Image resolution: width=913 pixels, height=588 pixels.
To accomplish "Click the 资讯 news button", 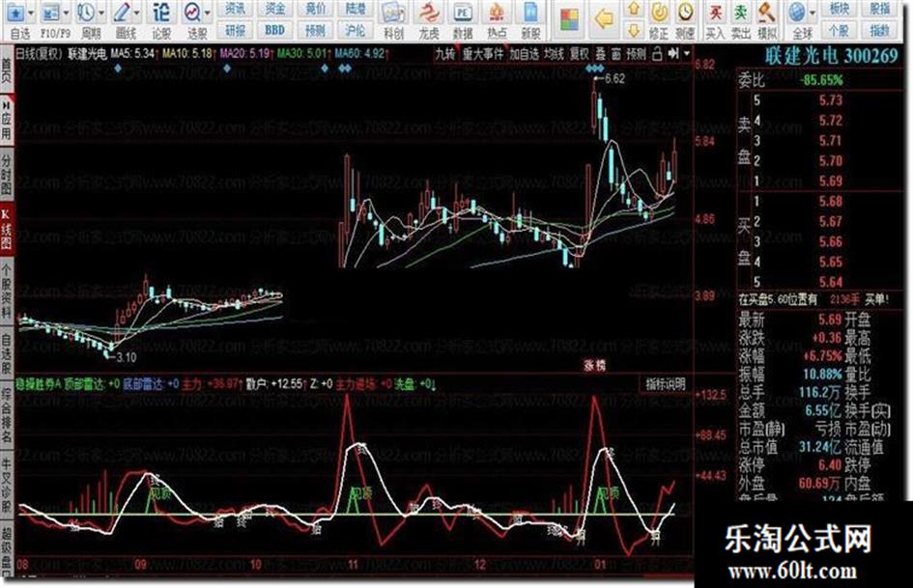I will coord(235,9).
